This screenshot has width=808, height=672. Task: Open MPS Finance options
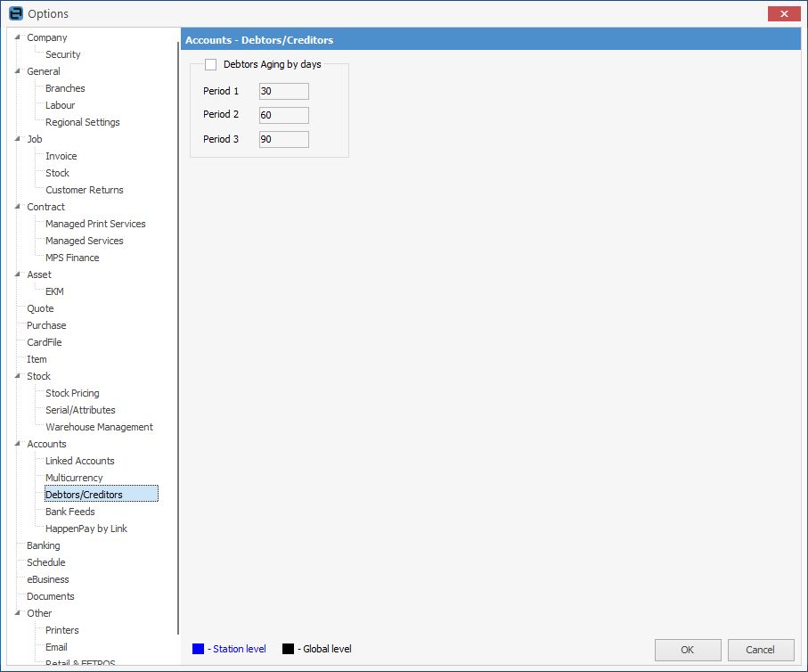point(72,258)
